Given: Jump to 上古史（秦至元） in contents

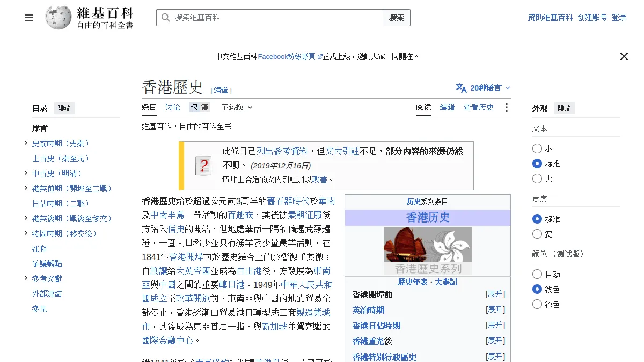Looking at the screenshot, I should pyautogui.click(x=61, y=159).
